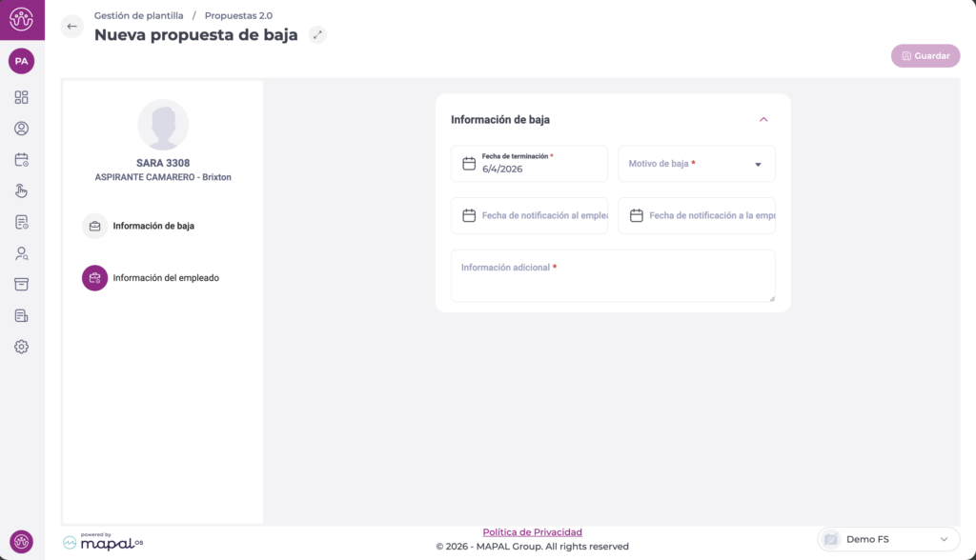The height and width of the screenshot is (560, 976).
Task: Click the Guardar button
Action: [925, 56]
